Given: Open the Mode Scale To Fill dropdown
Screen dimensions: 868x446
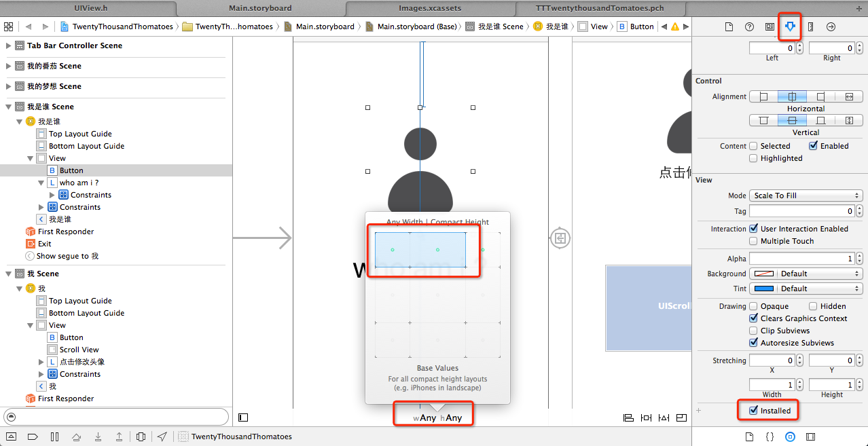Looking at the screenshot, I should (x=806, y=196).
